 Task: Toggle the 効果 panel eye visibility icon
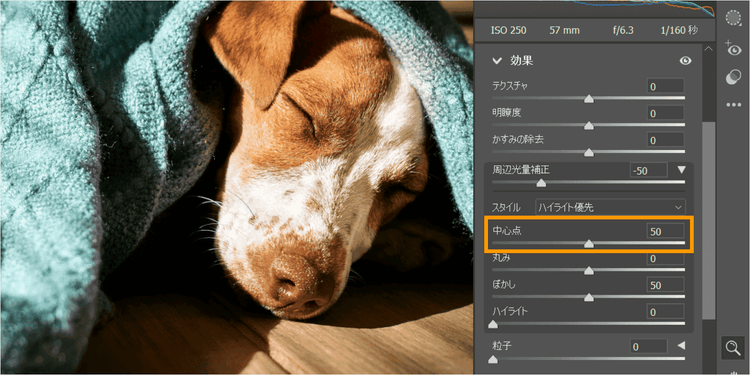pos(685,61)
